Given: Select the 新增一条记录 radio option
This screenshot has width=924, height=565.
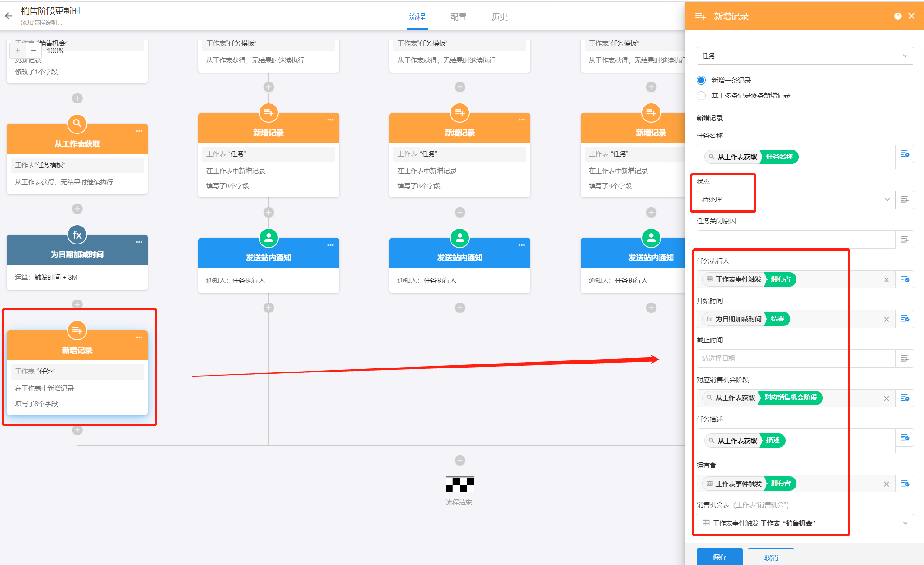Looking at the screenshot, I should [701, 80].
